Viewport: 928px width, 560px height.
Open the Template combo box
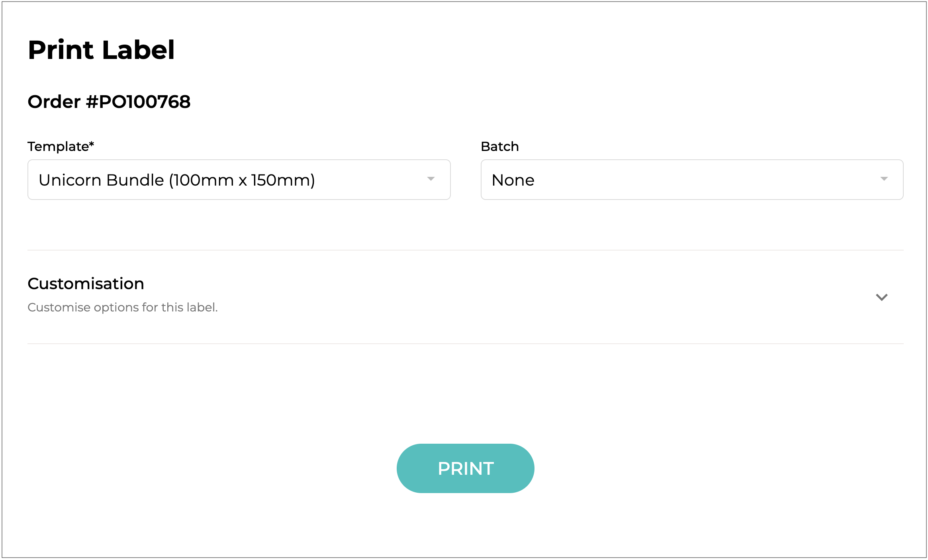239,180
